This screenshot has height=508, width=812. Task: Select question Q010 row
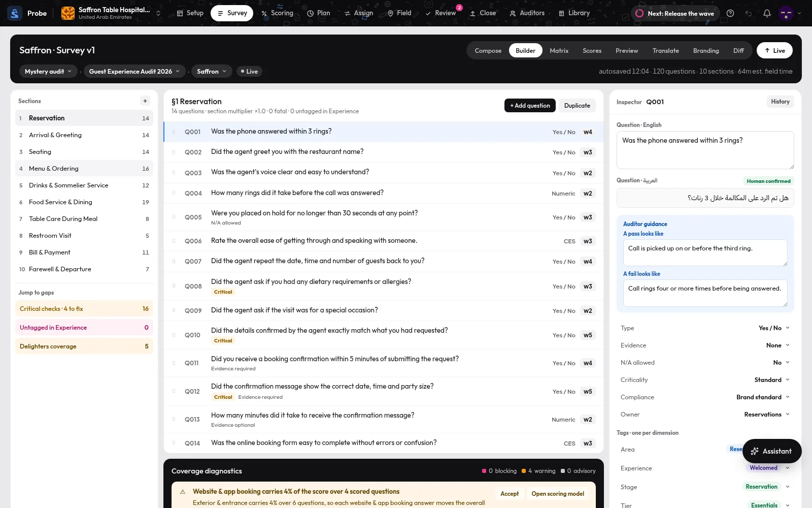[x=383, y=335]
